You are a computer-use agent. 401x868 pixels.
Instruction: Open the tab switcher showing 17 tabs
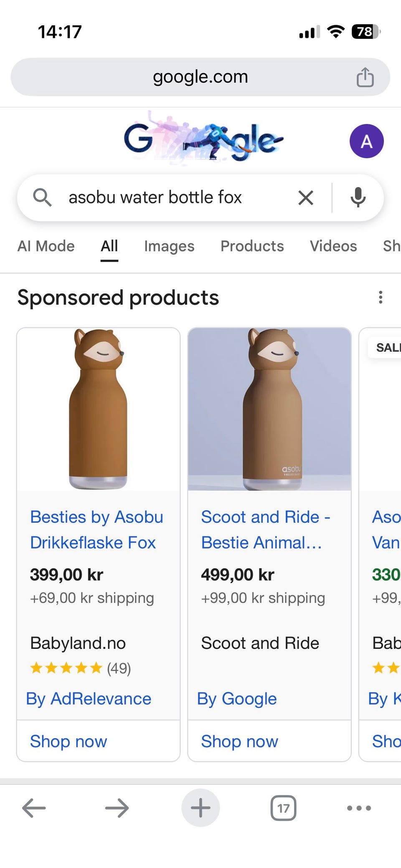coord(284,808)
